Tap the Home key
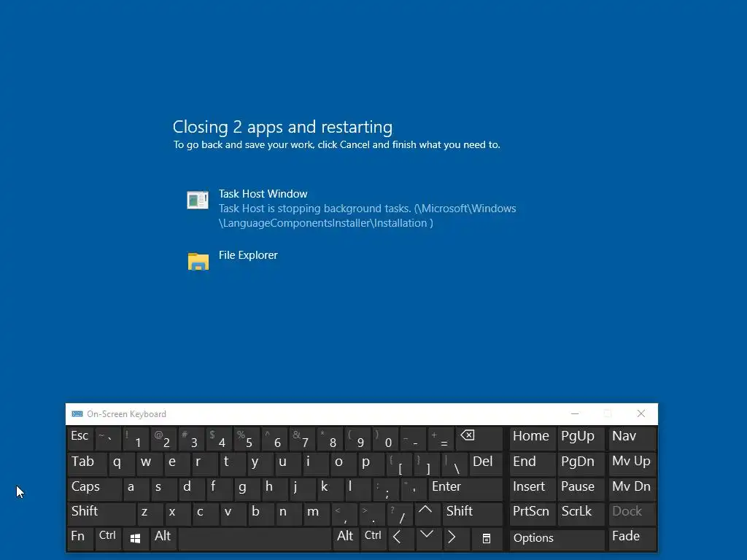The width and height of the screenshot is (747, 560). 533,438
